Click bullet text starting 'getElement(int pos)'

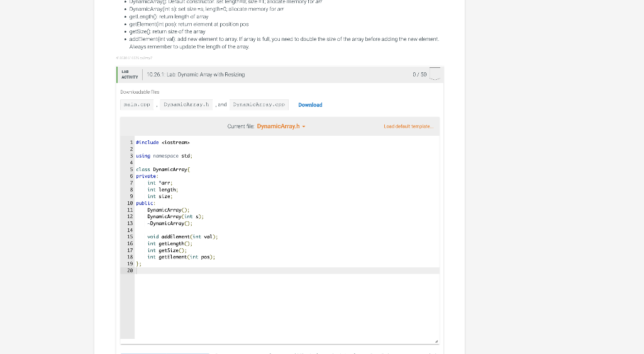pyautogui.click(x=189, y=25)
